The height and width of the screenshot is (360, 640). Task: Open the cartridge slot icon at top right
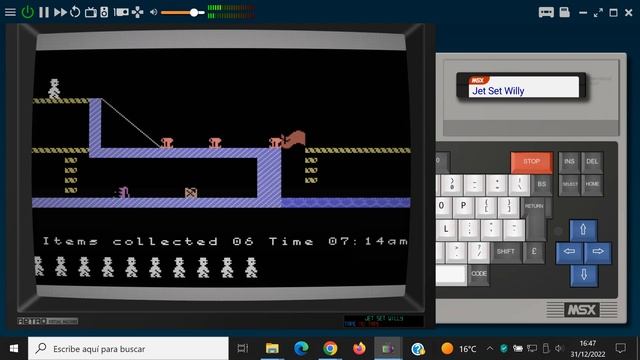(546, 12)
